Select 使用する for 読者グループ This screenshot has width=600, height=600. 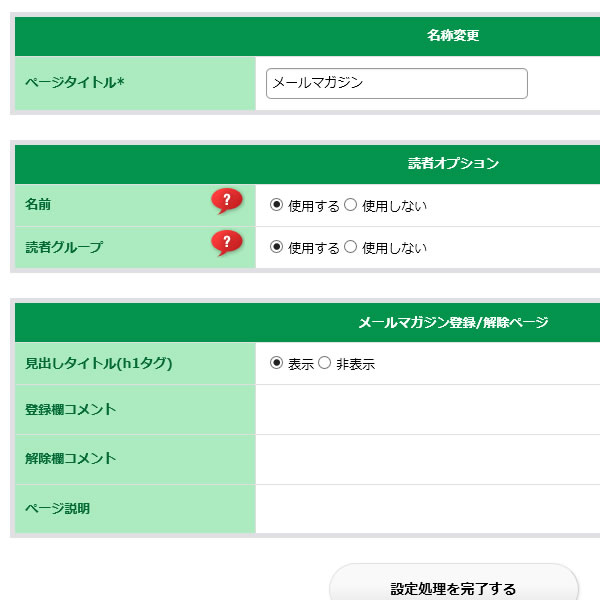(x=276, y=247)
